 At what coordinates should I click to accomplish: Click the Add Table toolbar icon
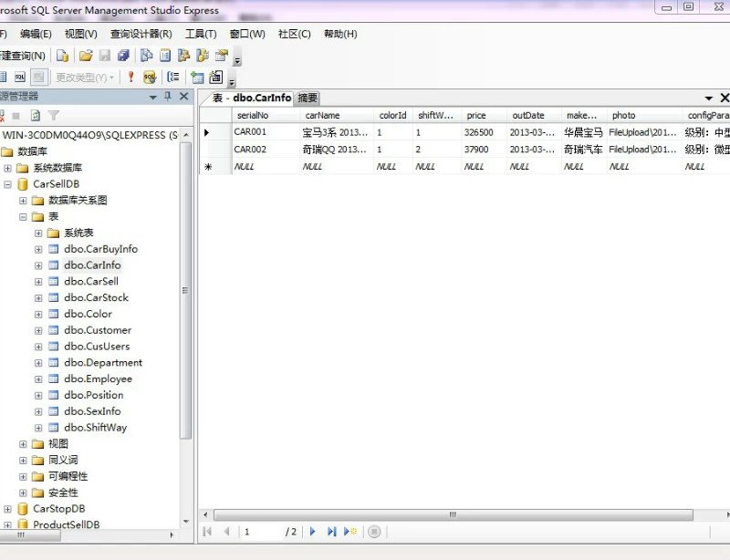[x=197, y=77]
